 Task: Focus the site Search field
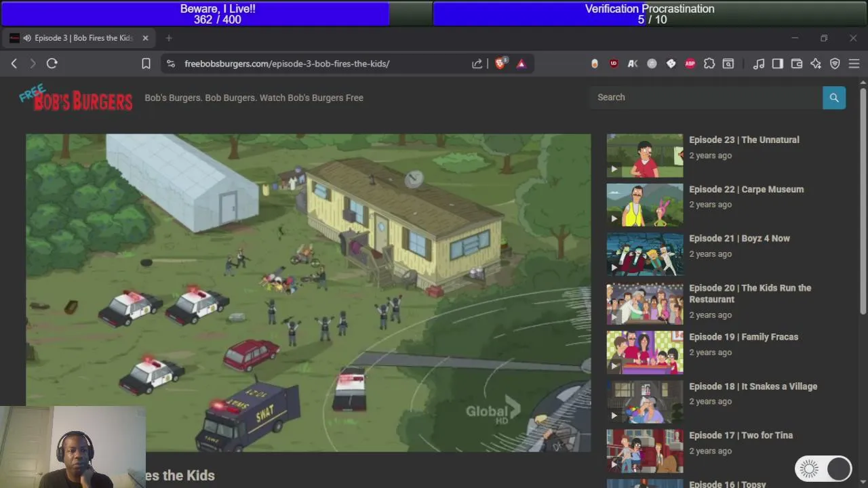[x=706, y=98]
